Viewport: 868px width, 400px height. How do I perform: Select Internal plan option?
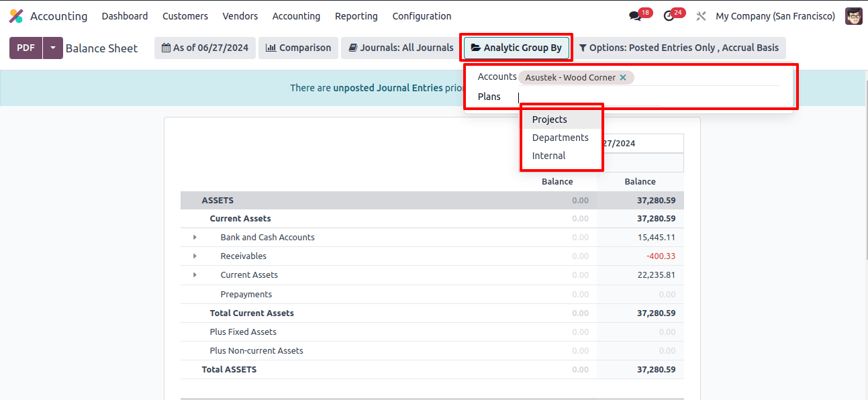click(x=561, y=156)
